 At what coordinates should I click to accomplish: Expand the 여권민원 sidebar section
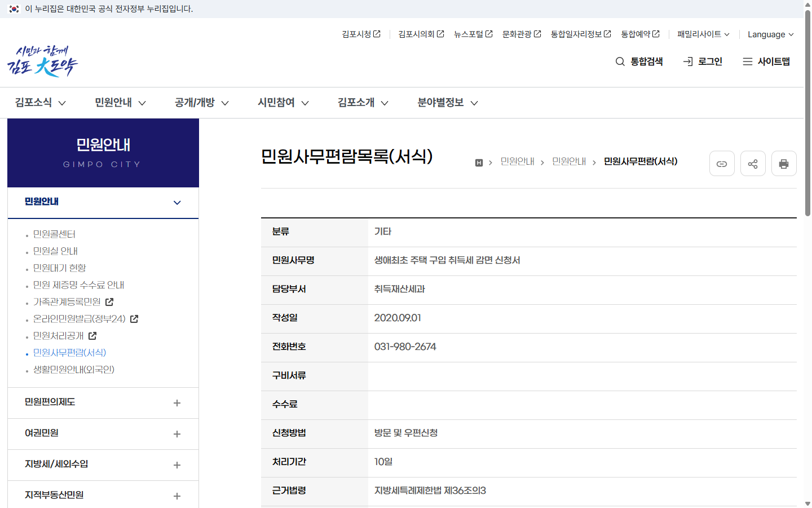103,434
